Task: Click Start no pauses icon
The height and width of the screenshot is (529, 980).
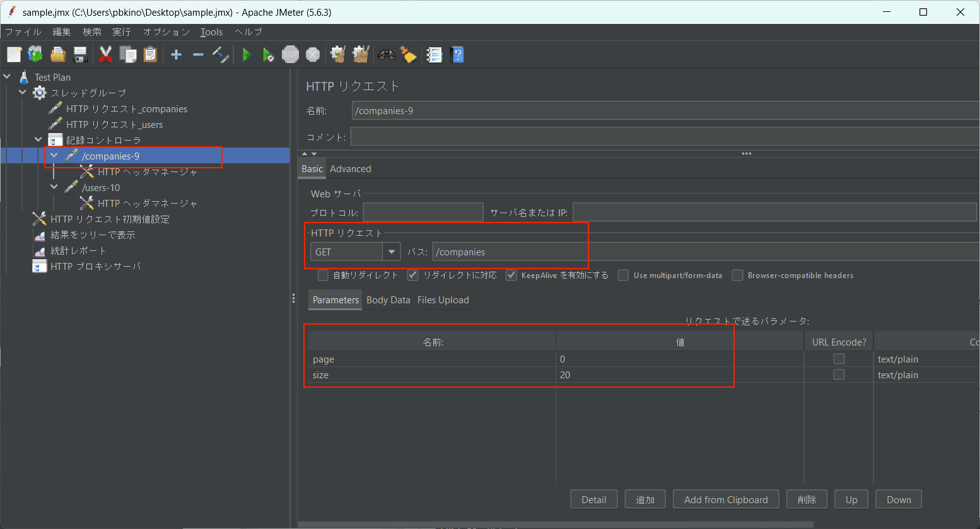Action: click(x=268, y=55)
